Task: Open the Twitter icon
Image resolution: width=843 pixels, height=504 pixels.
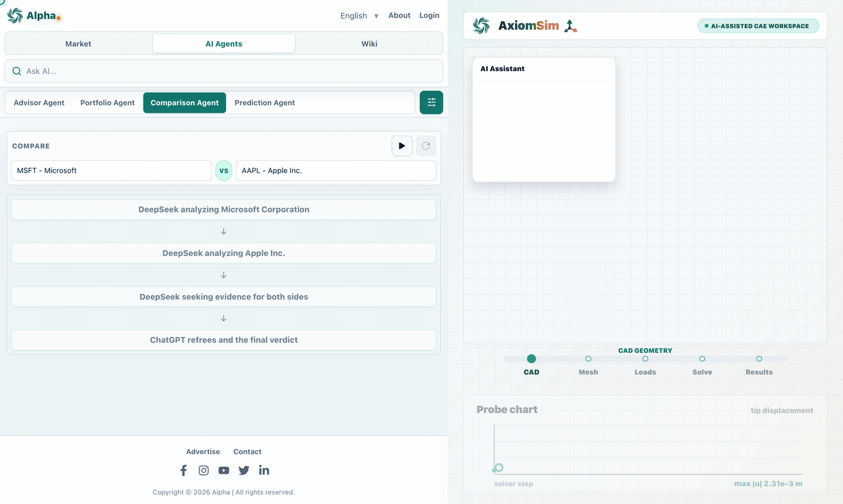Action: point(244,470)
